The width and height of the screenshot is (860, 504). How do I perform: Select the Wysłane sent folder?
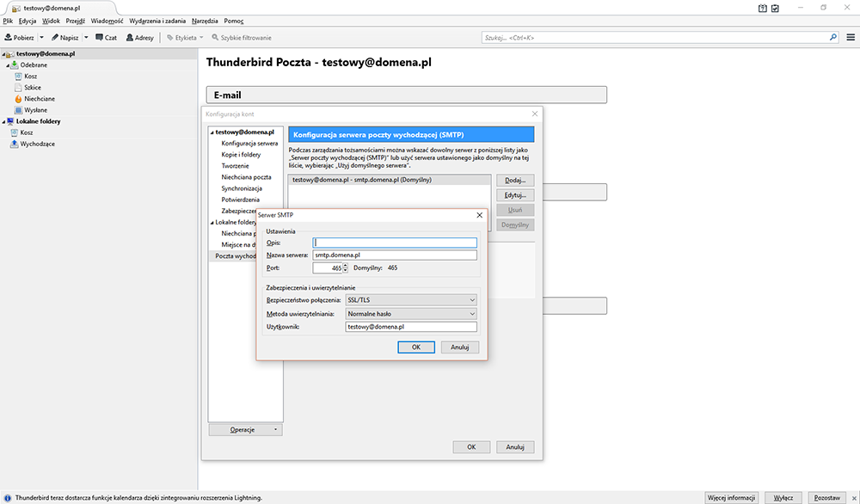click(35, 110)
